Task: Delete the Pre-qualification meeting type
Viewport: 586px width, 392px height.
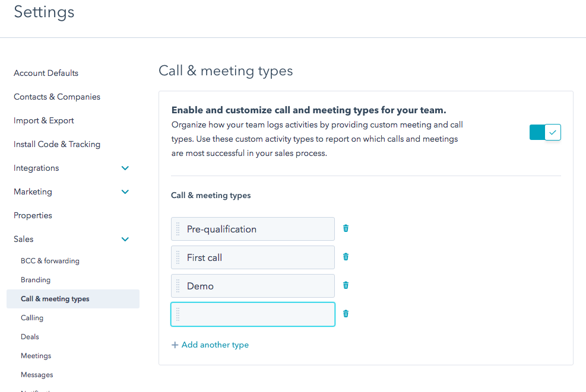Action: (x=346, y=228)
